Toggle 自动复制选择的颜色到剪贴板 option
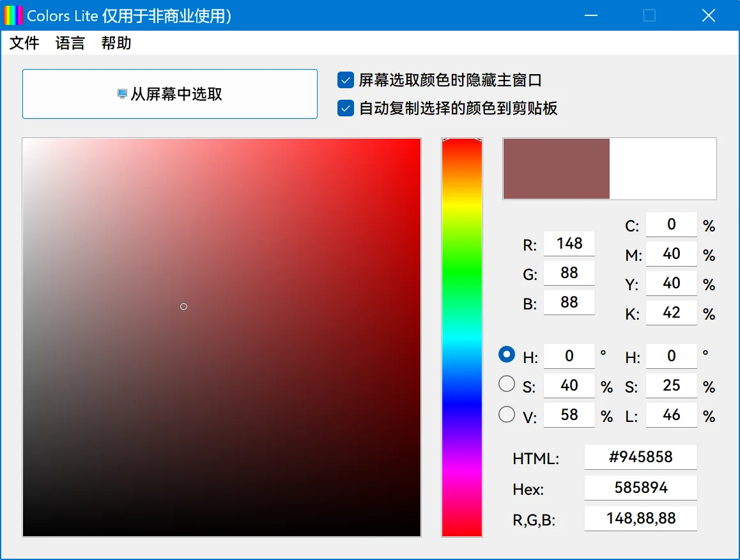This screenshot has height=560, width=740. click(345, 108)
